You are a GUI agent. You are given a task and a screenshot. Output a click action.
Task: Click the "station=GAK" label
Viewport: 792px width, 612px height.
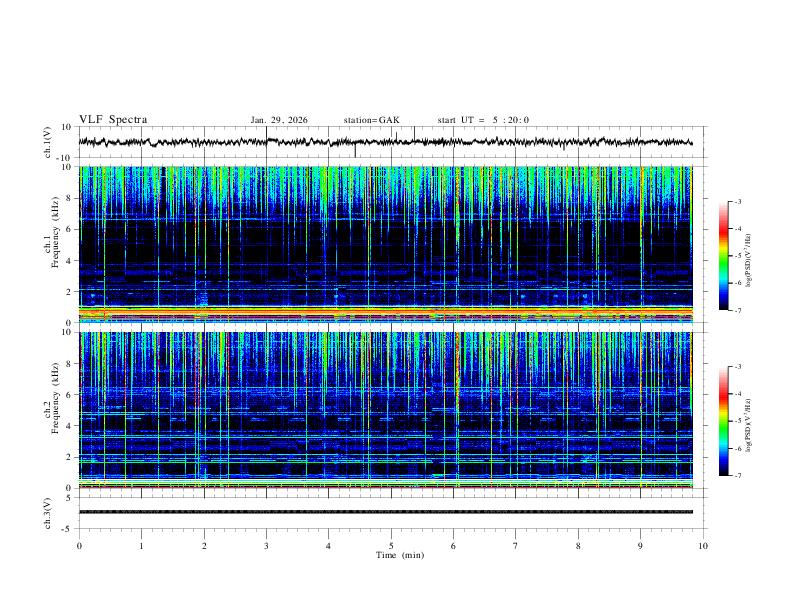click(371, 120)
